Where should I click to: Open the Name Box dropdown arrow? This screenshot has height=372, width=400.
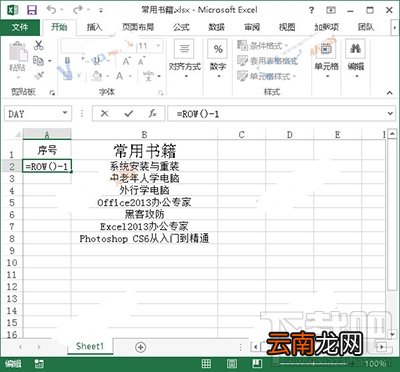point(65,113)
